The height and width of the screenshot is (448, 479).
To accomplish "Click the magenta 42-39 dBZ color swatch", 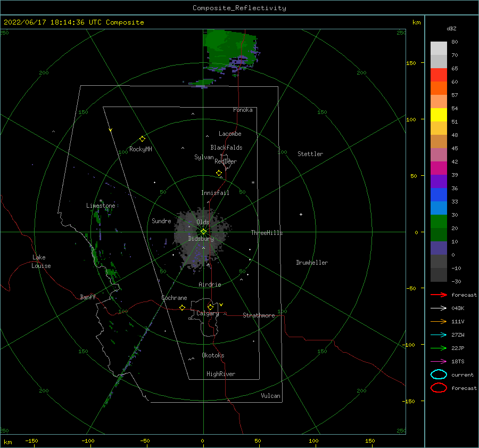I will (x=439, y=168).
